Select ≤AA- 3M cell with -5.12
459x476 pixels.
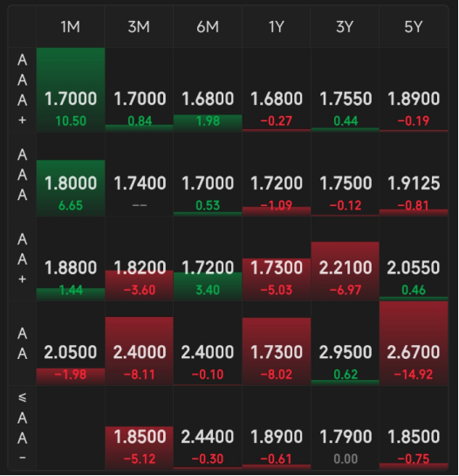click(140, 428)
